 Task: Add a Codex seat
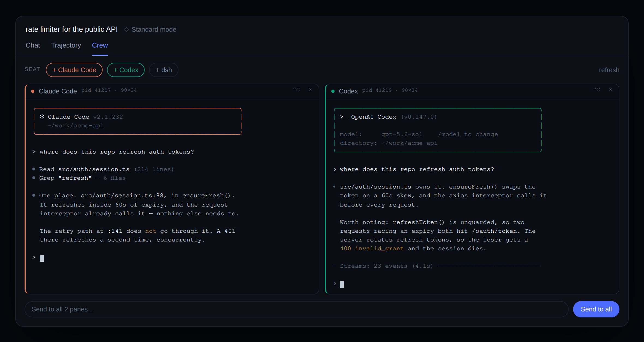[x=126, y=70]
